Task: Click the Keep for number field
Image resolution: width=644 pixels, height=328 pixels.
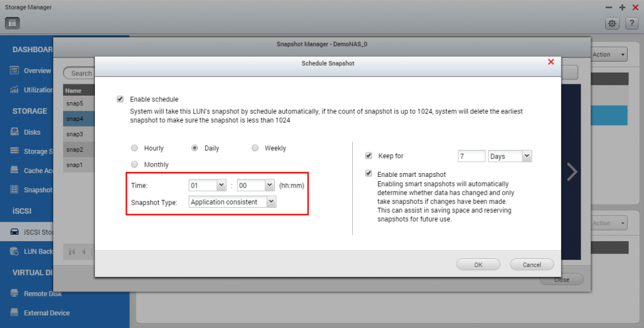Action: [x=471, y=156]
